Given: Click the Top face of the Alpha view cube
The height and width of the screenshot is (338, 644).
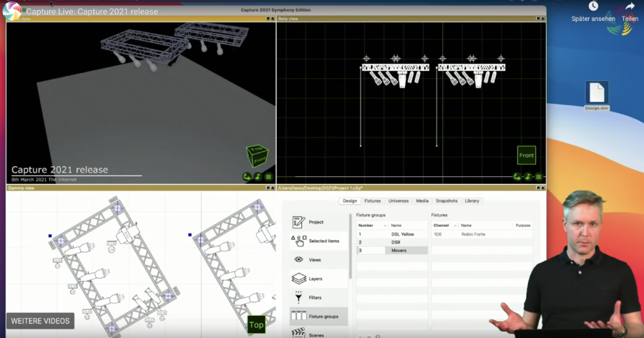Looking at the screenshot, I should (257, 148).
